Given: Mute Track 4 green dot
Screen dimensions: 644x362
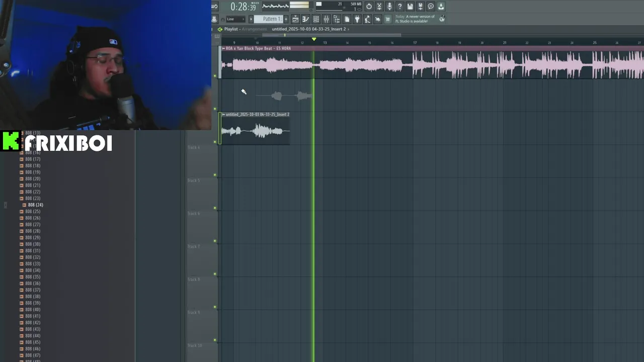Looking at the screenshot, I should (215, 175).
